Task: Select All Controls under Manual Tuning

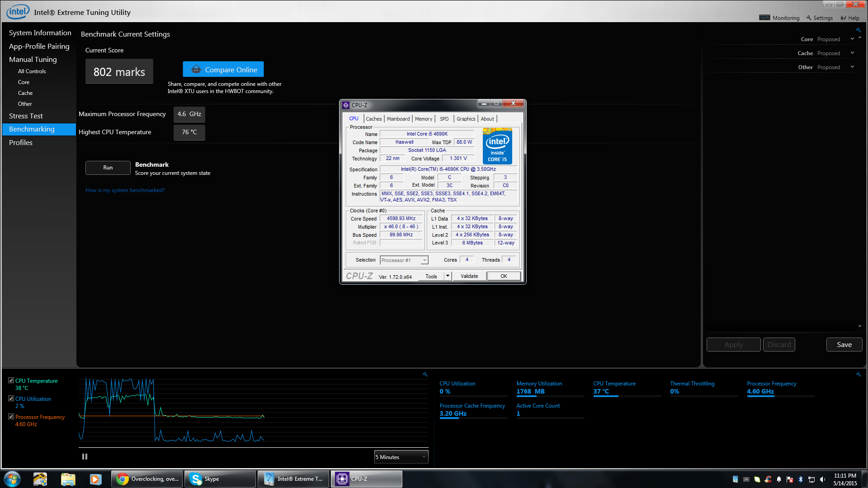Action: pyautogui.click(x=32, y=71)
